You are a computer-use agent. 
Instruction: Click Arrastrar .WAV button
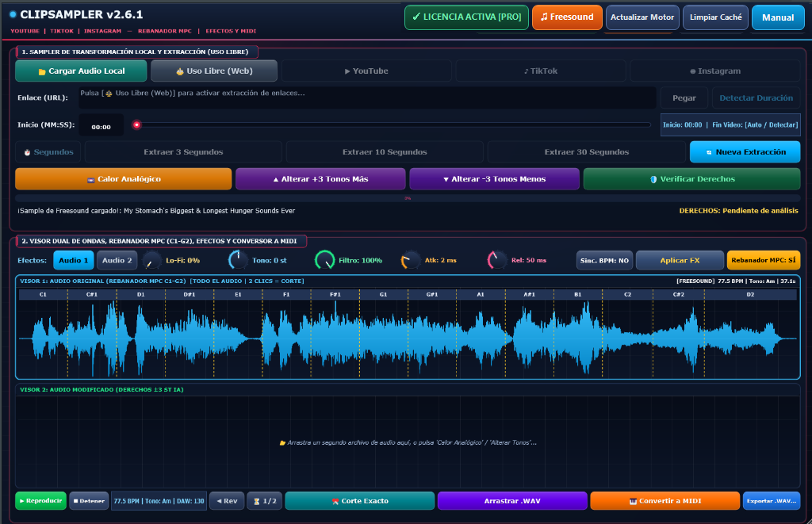click(x=512, y=501)
